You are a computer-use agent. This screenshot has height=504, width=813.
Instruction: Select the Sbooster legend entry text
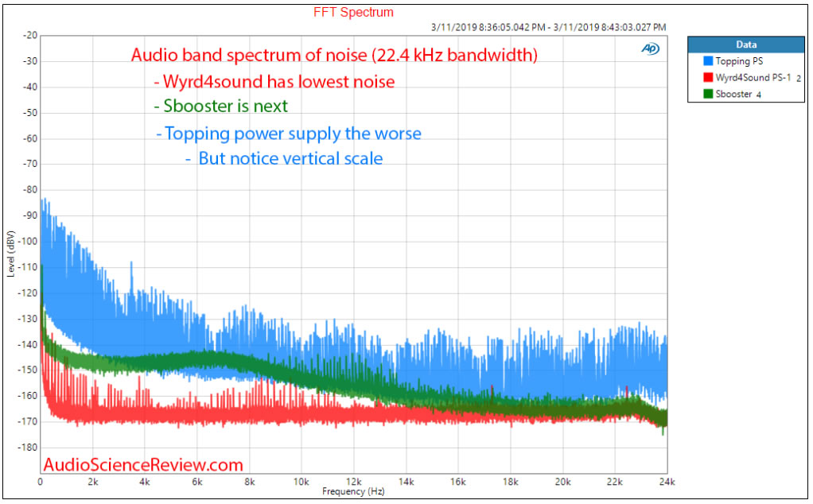click(736, 94)
